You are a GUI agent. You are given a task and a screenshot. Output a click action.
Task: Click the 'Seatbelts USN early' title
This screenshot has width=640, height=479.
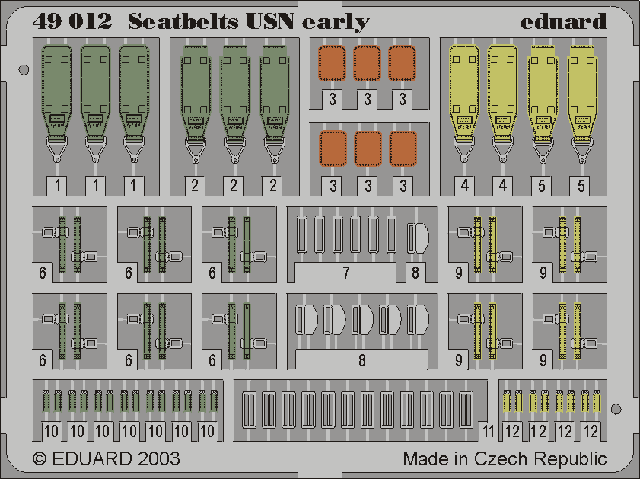[251, 21]
